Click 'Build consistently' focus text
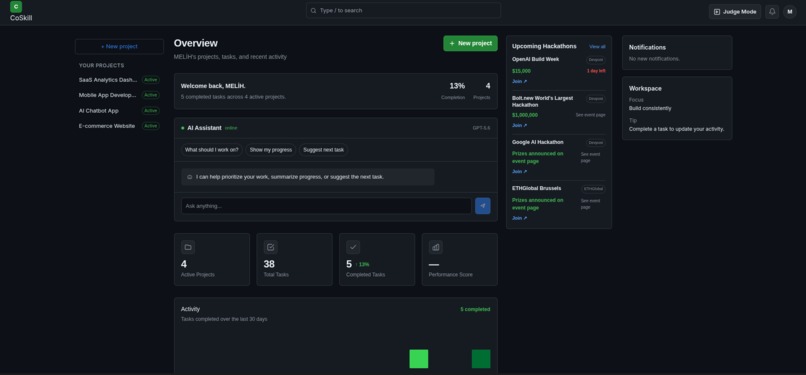This screenshot has height=375, width=806. pyautogui.click(x=650, y=108)
